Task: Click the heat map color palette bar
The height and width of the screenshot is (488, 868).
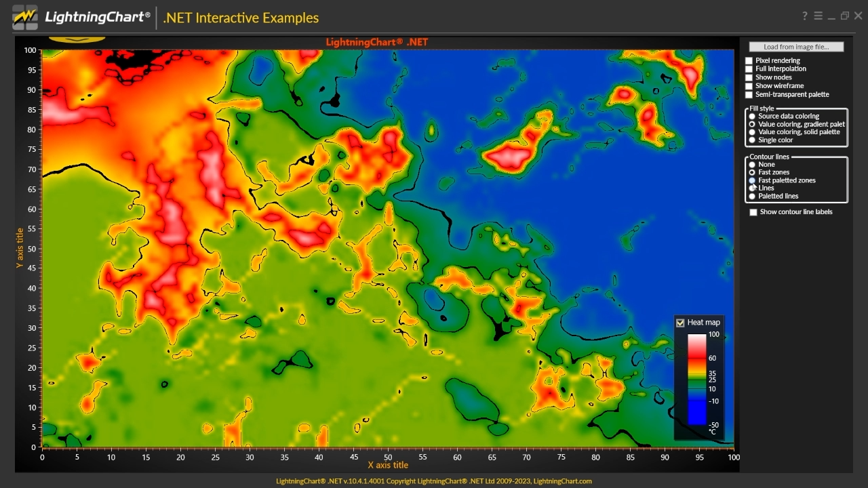Action: [697, 380]
